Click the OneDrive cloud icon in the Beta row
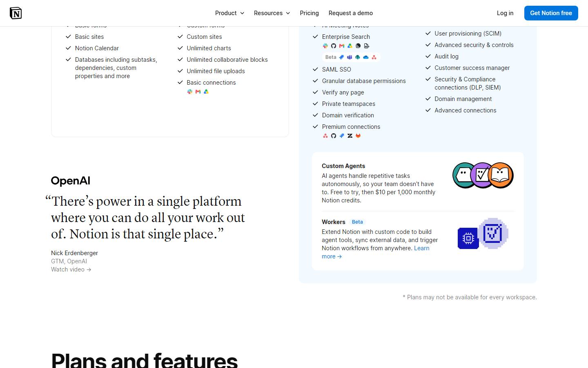The image size is (588, 368). point(366,57)
